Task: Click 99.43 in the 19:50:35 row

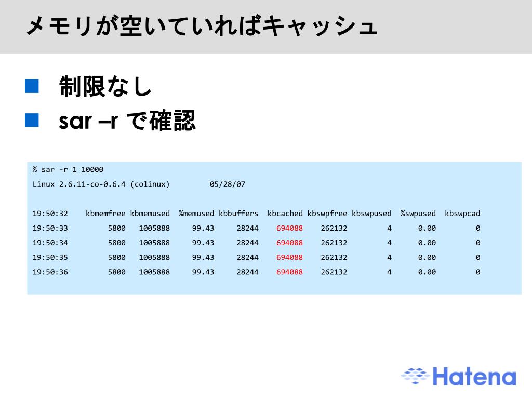Action: pyautogui.click(x=203, y=257)
